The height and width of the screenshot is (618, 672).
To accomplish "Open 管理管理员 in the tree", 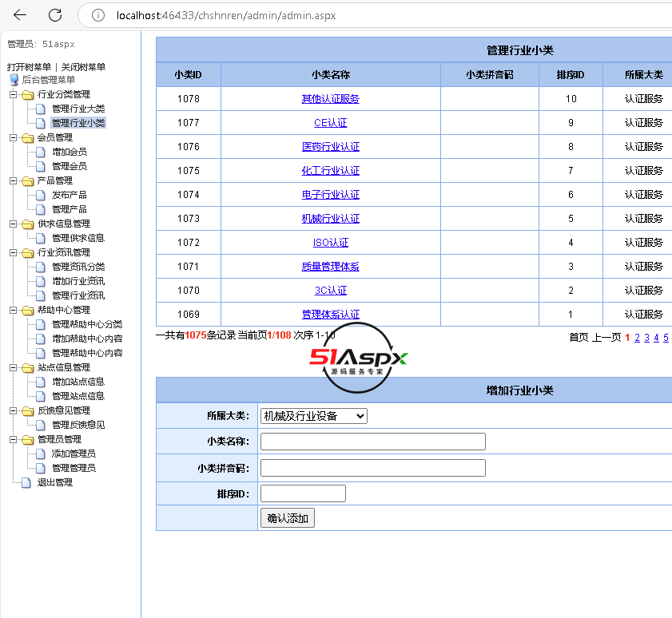I will 74,468.
